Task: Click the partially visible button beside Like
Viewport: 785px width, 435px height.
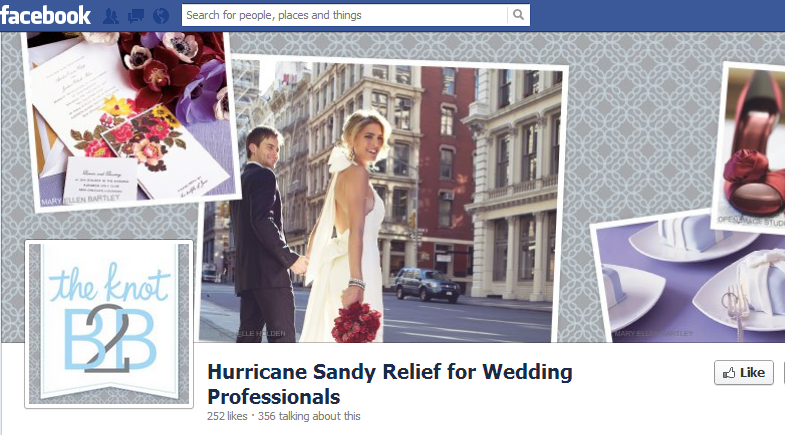Action: pos(783,372)
